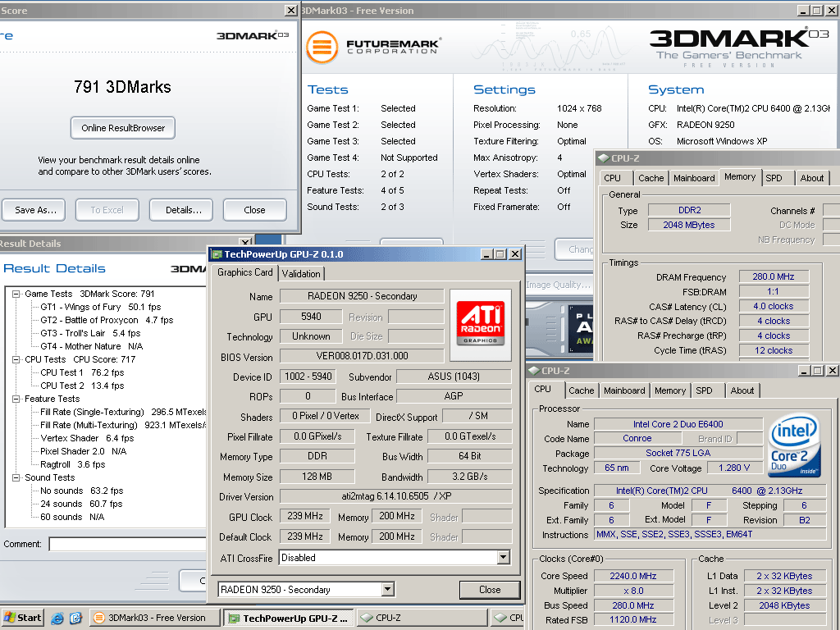840x630 pixels.
Task: Select Vertex Shader 6.4 fps row
Action: (87, 438)
